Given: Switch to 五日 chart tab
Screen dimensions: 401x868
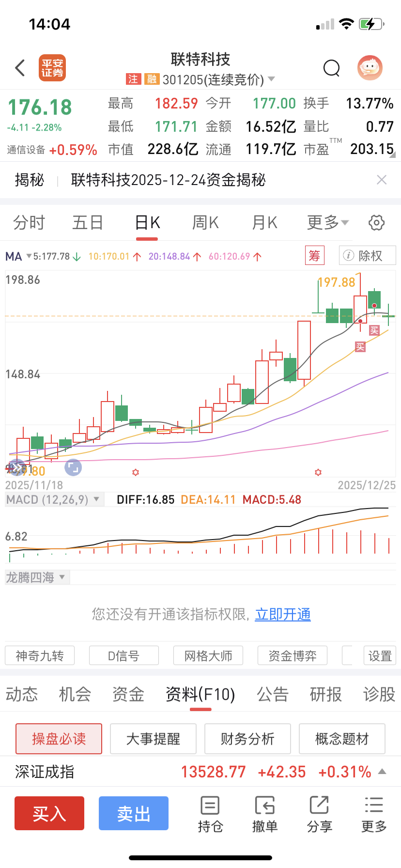Looking at the screenshot, I should 88,223.
